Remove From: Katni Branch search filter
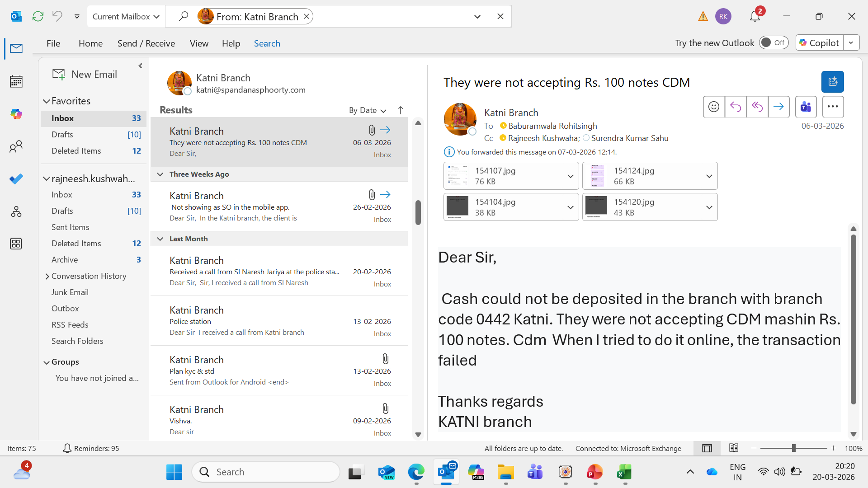Image resolution: width=868 pixels, height=488 pixels. tap(307, 17)
